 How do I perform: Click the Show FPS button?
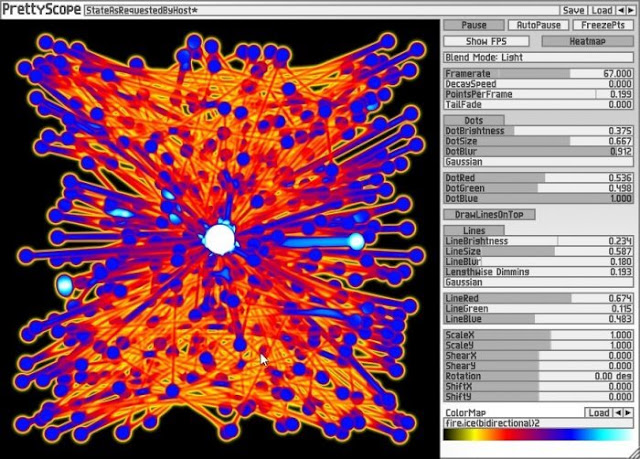tap(486, 41)
